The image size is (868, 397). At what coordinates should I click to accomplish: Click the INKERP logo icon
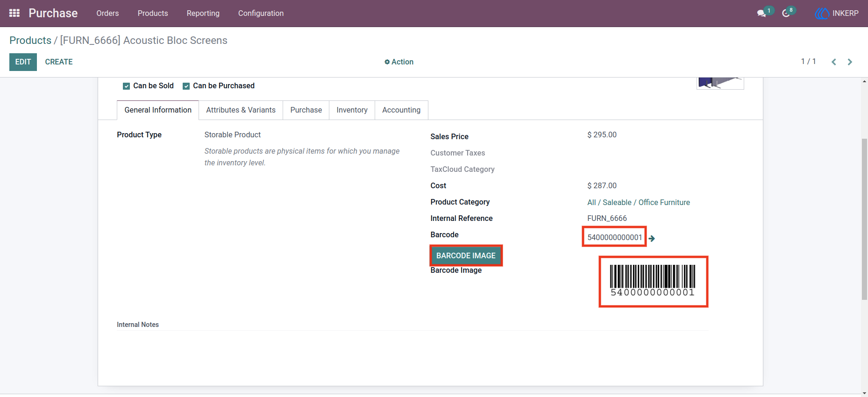pos(822,14)
